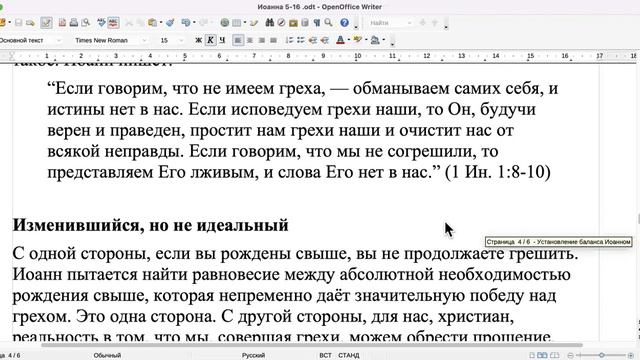Viewport: 640px width, 360px height.
Task: Click the Save document icon
Action: pyautogui.click(x=18, y=23)
